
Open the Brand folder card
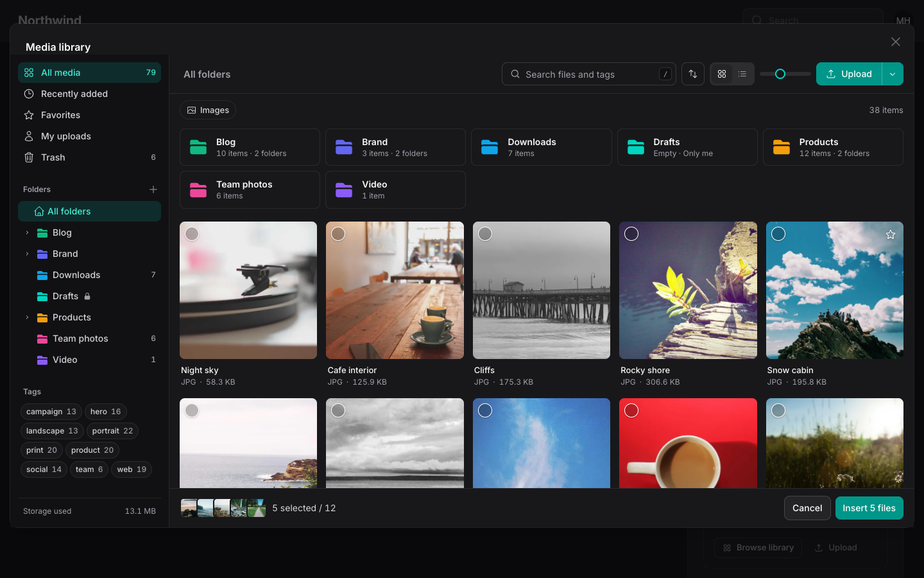[x=395, y=147]
